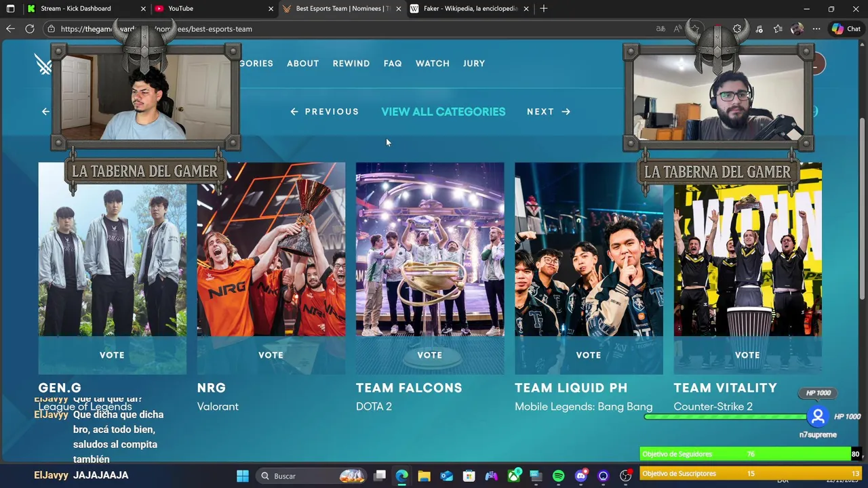Open FAQ in site menu
Image resolution: width=868 pixels, height=488 pixels.
pyautogui.click(x=393, y=63)
